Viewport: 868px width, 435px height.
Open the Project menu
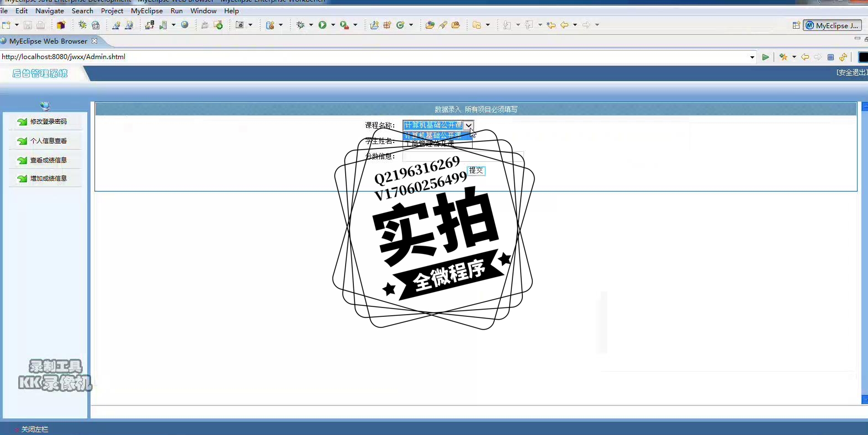click(x=112, y=10)
